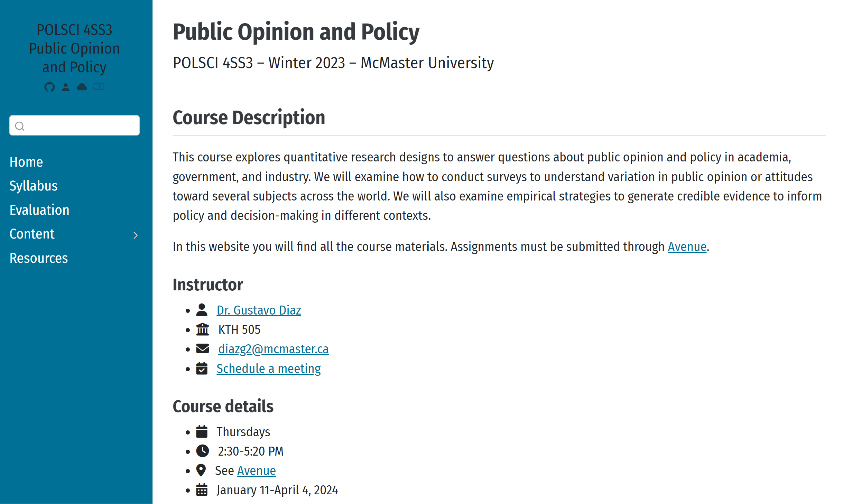Click the Dr. Gustavo Diaz link
Image resolution: width=852 pixels, height=504 pixels.
click(x=259, y=310)
